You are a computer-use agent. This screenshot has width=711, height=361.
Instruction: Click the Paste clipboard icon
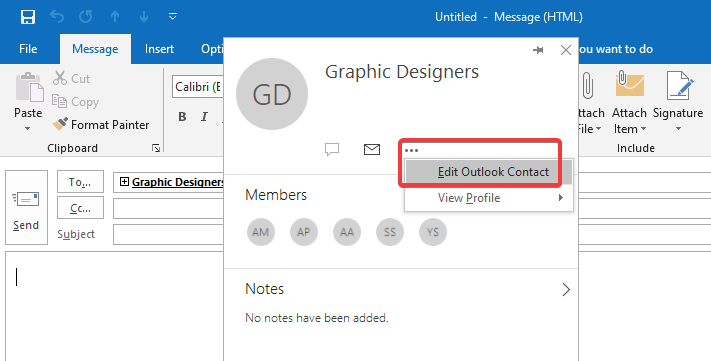click(x=29, y=87)
